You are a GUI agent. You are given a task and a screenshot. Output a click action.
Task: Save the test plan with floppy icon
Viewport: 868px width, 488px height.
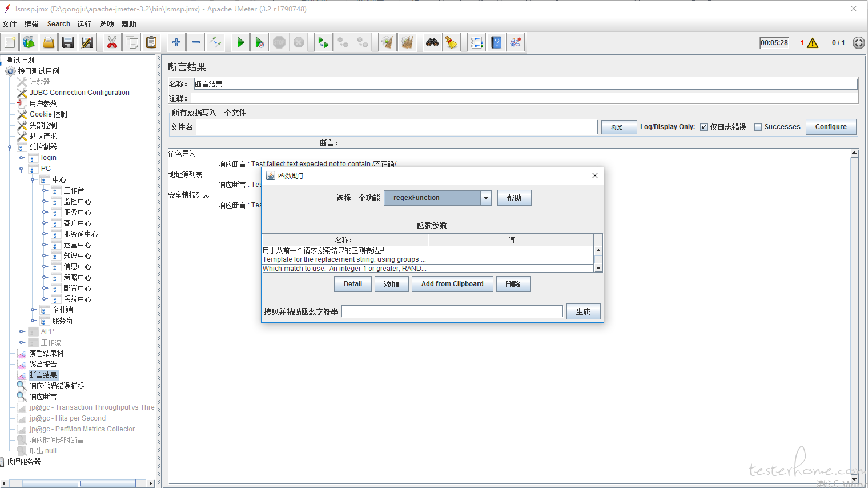coord(68,42)
